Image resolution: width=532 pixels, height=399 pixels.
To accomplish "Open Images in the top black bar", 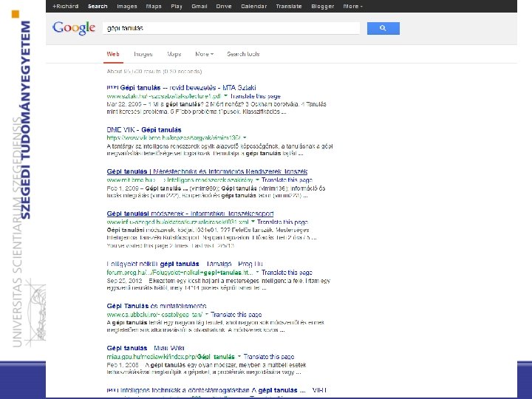I will coord(127,6).
